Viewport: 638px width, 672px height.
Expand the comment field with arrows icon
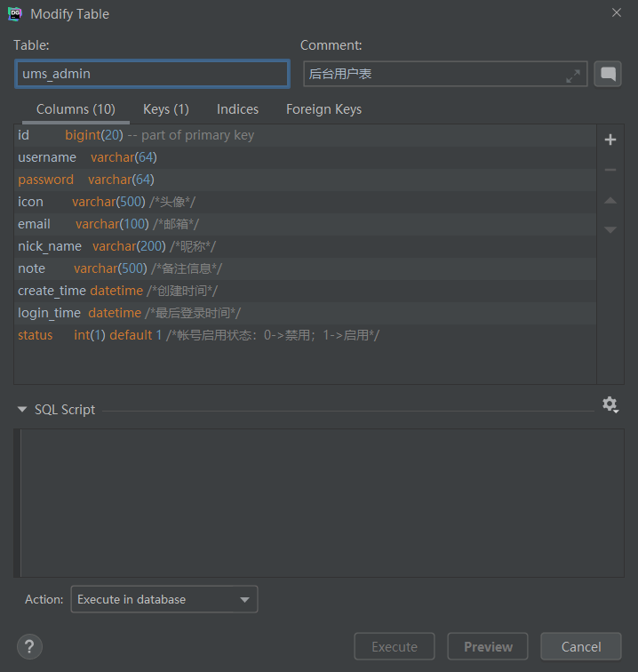573,76
